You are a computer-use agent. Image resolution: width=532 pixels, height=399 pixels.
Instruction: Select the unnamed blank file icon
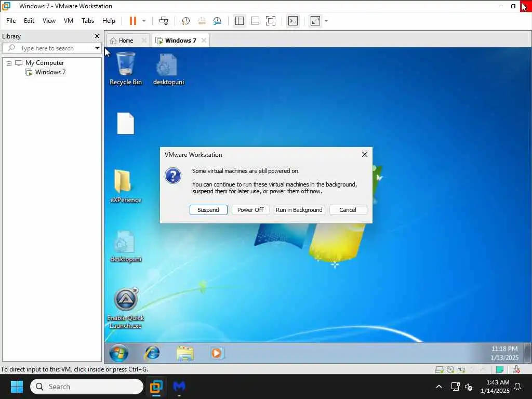[x=126, y=124]
